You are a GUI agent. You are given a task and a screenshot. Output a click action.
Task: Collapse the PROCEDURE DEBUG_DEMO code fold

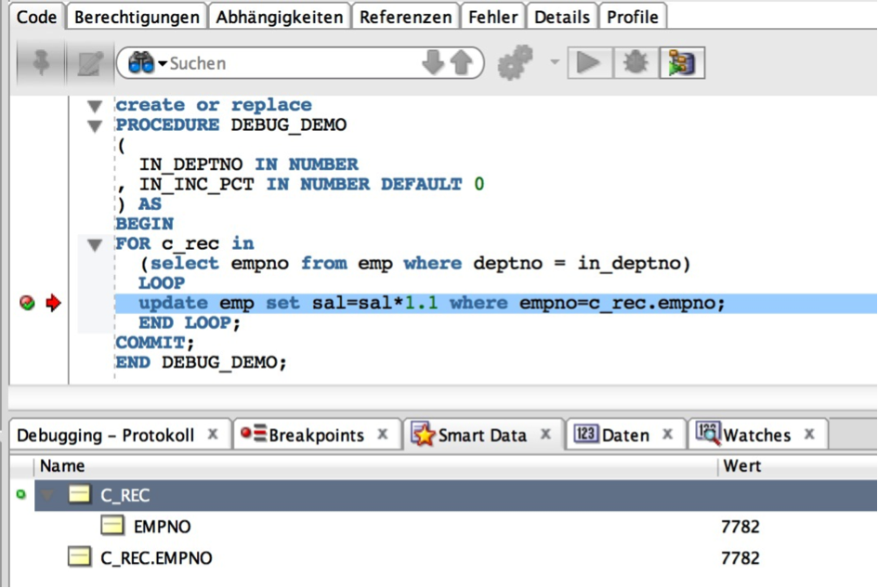coord(95,126)
